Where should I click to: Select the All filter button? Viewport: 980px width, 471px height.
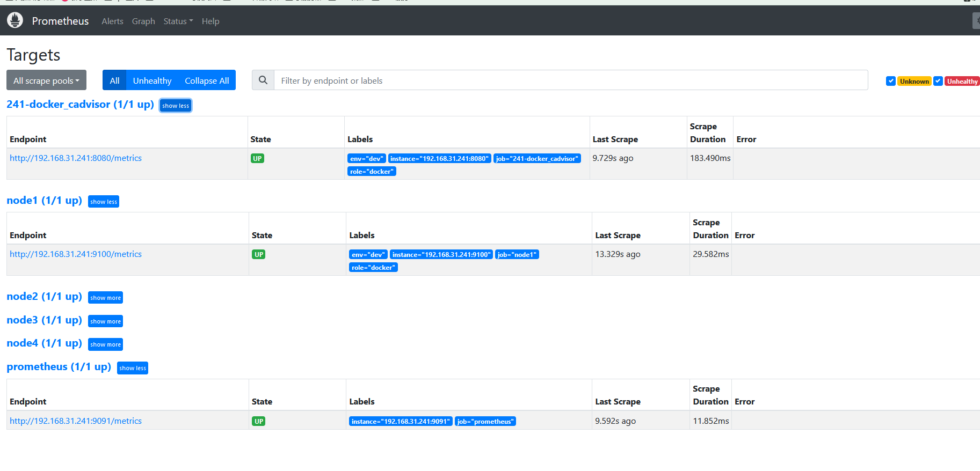114,80
